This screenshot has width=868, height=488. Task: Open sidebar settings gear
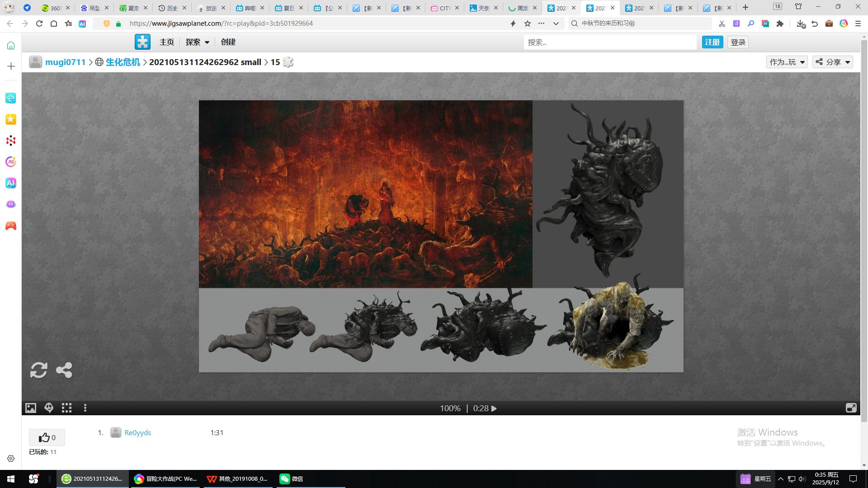click(x=11, y=459)
